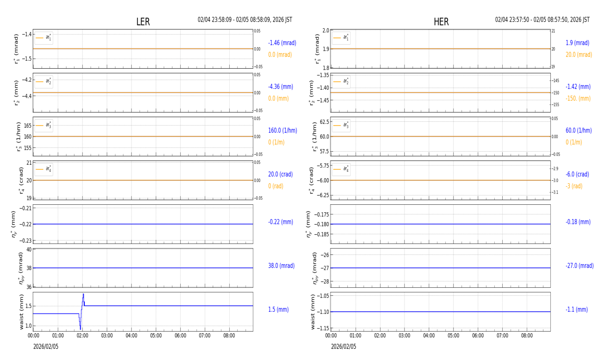This screenshot has height=364, width=595.
Task: Click the ∂r1* legend in HER's top plot
Action: (341, 38)
